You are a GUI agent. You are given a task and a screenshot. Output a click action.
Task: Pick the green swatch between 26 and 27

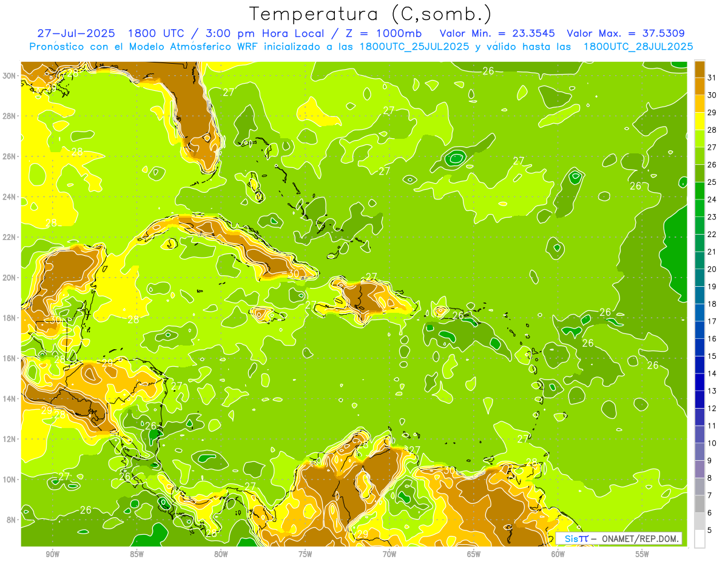tap(699, 156)
